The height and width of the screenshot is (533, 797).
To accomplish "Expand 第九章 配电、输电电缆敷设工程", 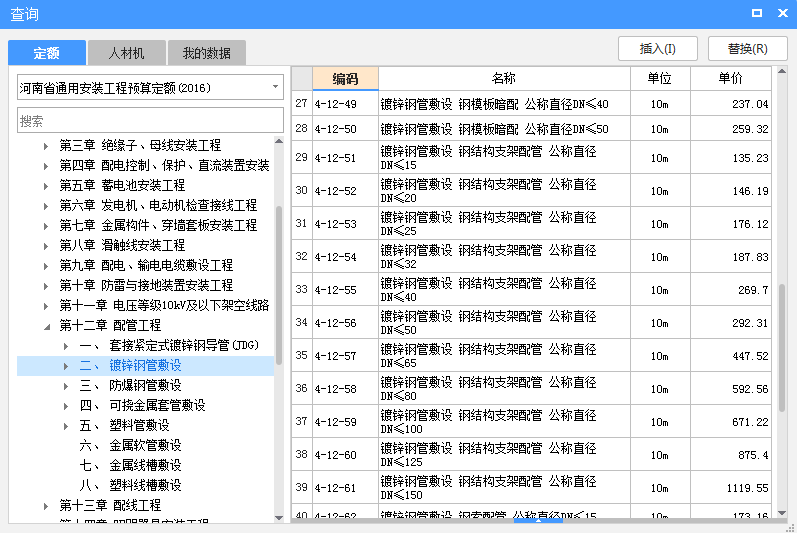I will (x=46, y=266).
